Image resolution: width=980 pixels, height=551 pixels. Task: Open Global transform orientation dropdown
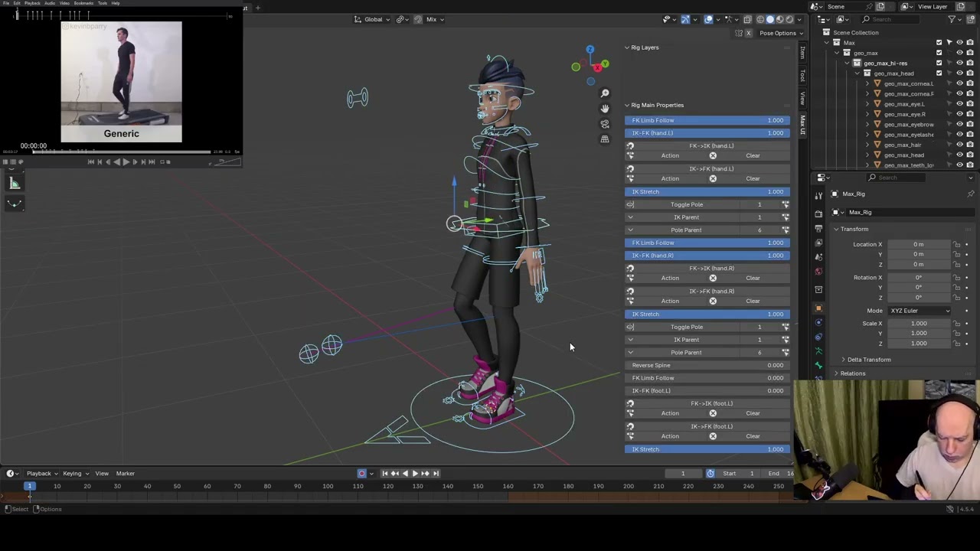pyautogui.click(x=372, y=19)
